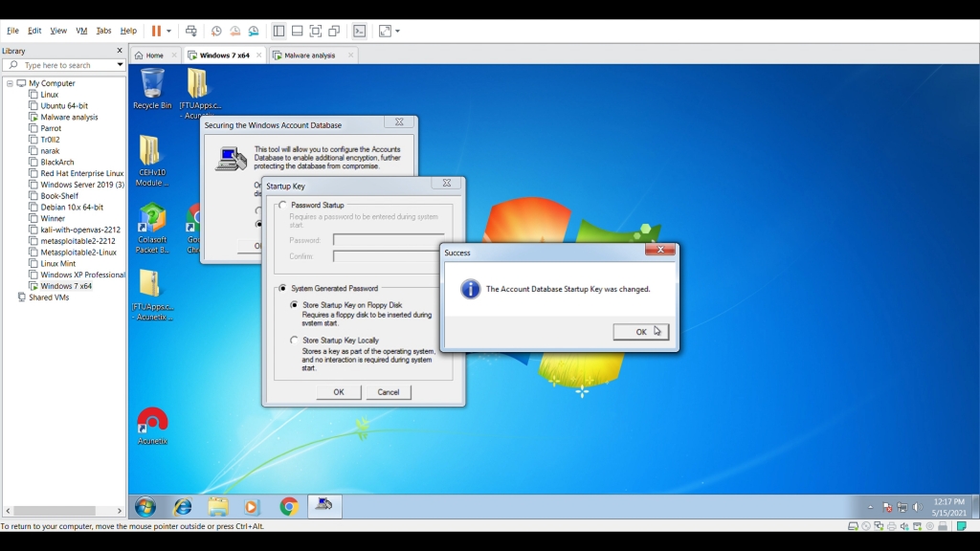This screenshot has width=980, height=551.
Task: Select the Colasoft Packet Builder shortcut
Action: click(152, 228)
